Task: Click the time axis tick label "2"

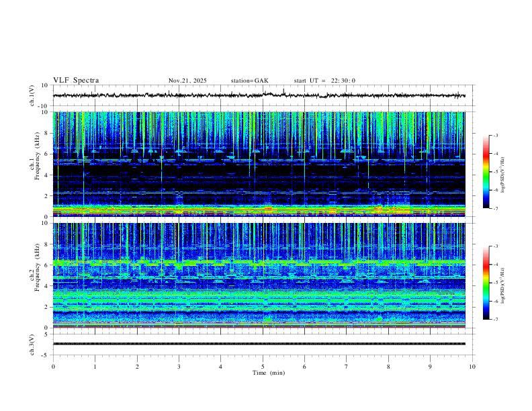Action: [x=137, y=367]
